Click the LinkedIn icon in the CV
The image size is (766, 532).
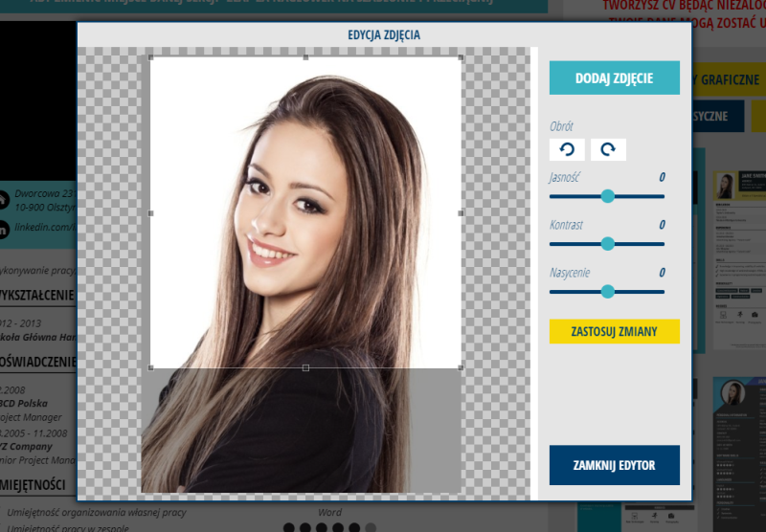pyautogui.click(x=3, y=228)
